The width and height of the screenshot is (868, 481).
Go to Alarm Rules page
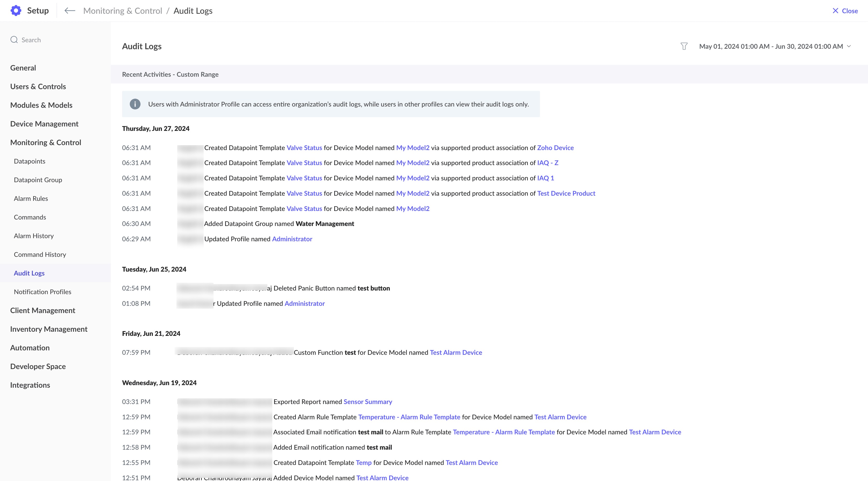[x=31, y=199]
